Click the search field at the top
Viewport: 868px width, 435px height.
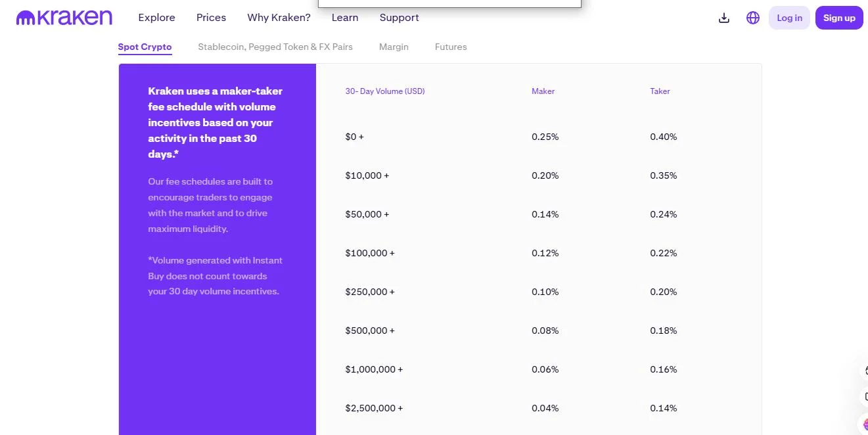[449, 3]
